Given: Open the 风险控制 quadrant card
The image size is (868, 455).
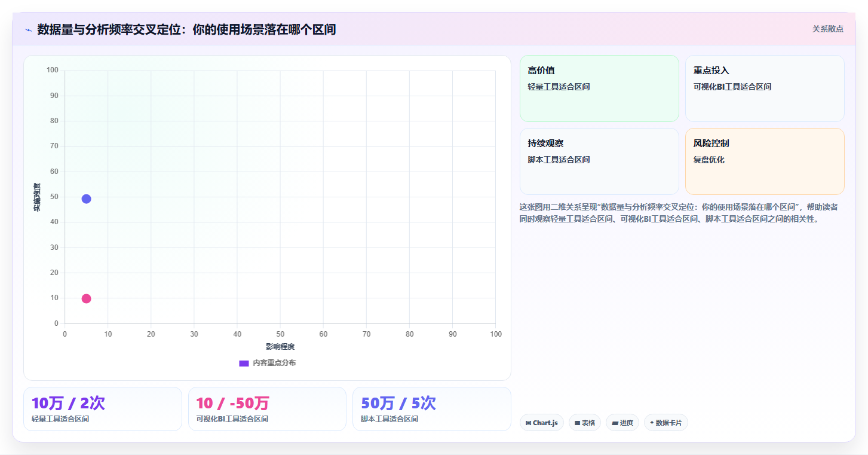Looking at the screenshot, I should click(x=765, y=161).
